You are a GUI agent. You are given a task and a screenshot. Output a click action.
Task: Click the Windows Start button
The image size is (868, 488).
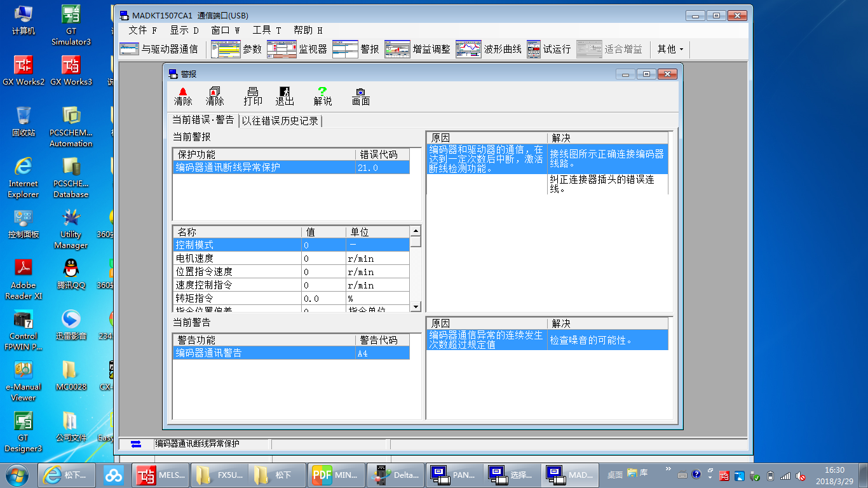point(18,475)
